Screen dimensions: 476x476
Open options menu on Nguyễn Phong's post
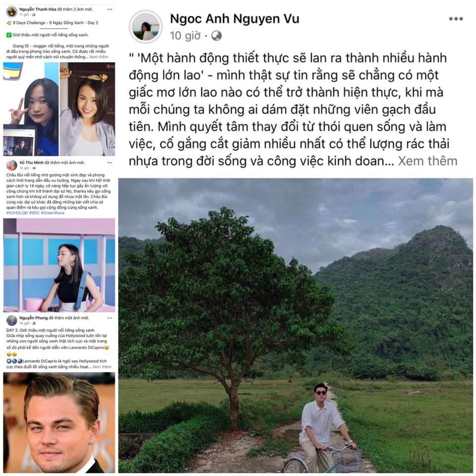[110, 318]
